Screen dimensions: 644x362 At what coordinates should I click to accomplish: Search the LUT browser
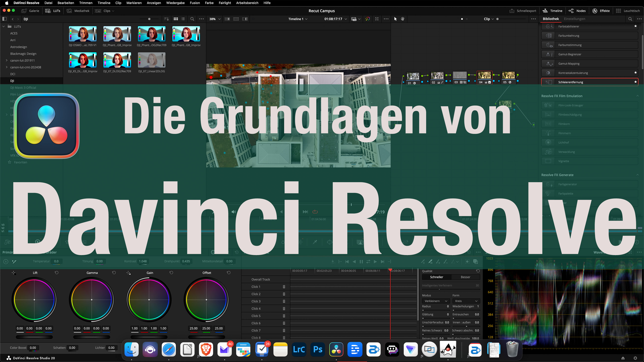(x=192, y=19)
